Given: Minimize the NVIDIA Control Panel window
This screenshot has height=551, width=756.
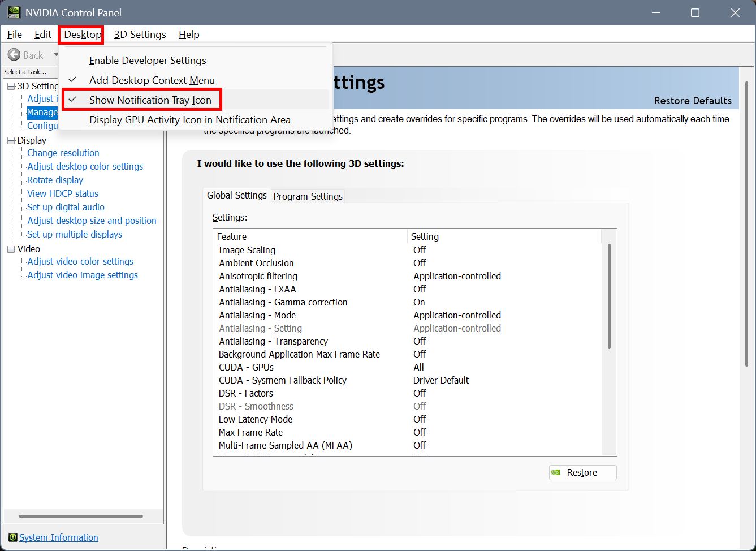Looking at the screenshot, I should (x=656, y=12).
